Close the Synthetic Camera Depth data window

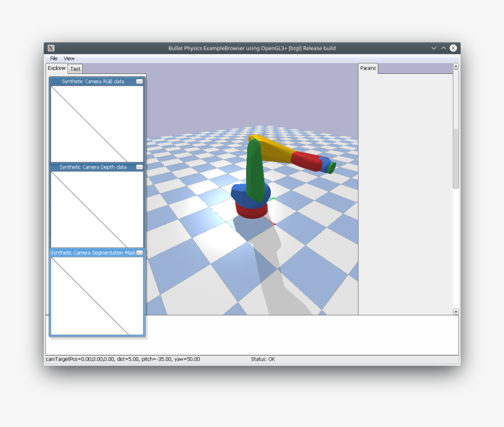point(139,167)
